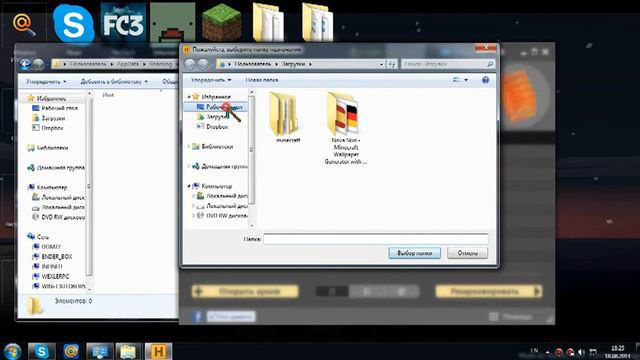Go forward in the rear Explorer window
The width and height of the screenshot is (640, 360).
pos(38,64)
